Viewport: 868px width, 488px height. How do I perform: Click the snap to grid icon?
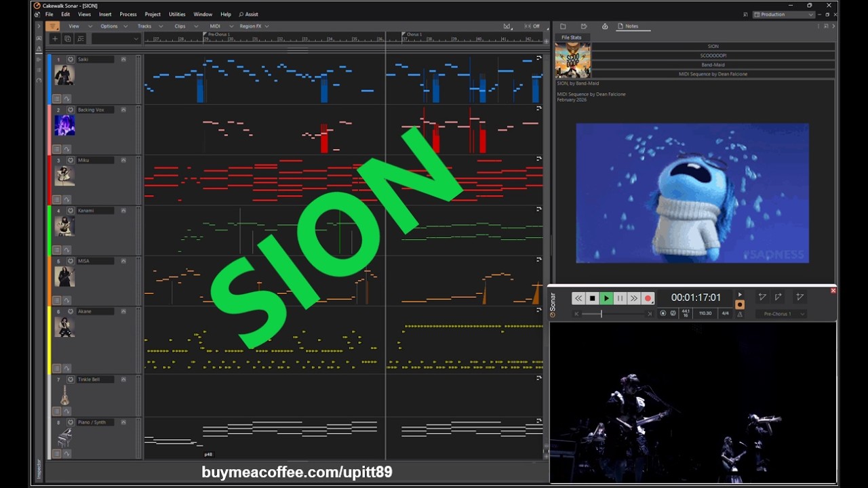click(x=507, y=26)
